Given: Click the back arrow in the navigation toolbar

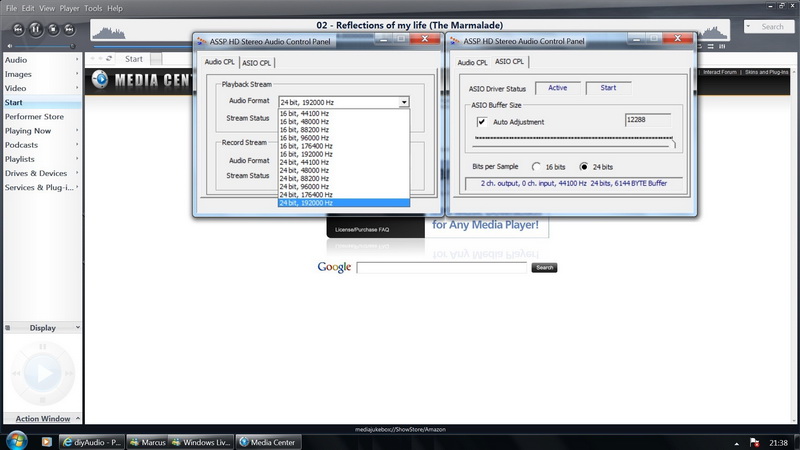Looking at the screenshot, I should click(x=92, y=59).
